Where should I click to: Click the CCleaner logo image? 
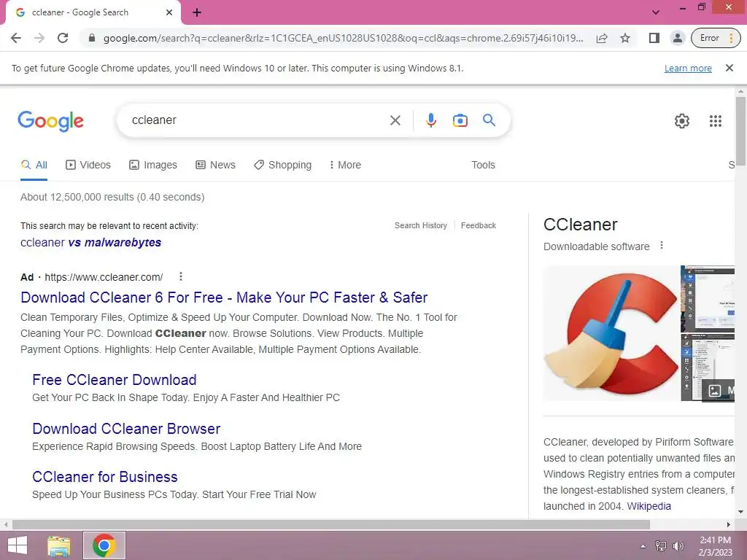611,333
